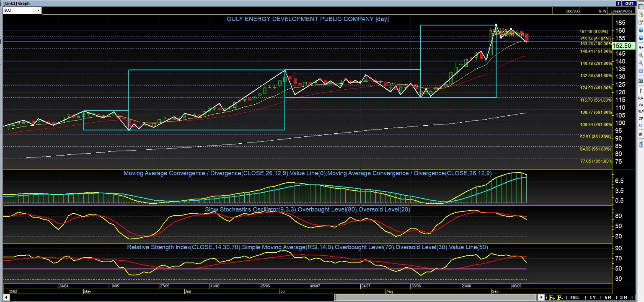
Task: Click the Aug month label on the time axis
Action: tap(390, 291)
